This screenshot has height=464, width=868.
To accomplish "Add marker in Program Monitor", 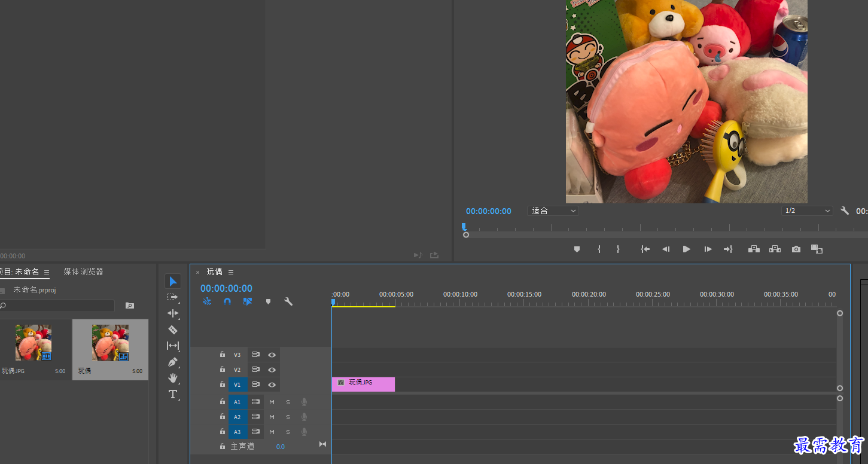I will coord(577,249).
